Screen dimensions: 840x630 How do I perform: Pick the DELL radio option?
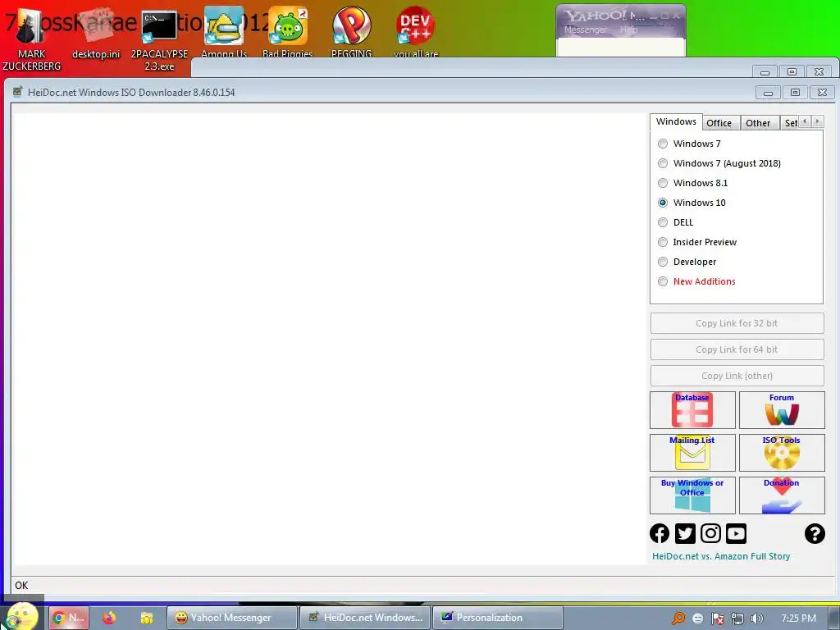point(663,222)
